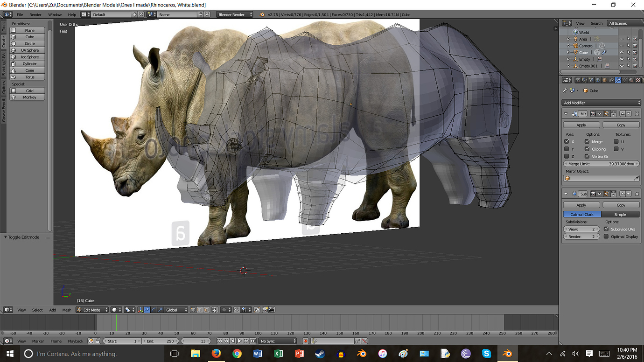Add a new screen layout with plus
Image resolution: width=644 pixels, height=362 pixels.
point(135,14)
